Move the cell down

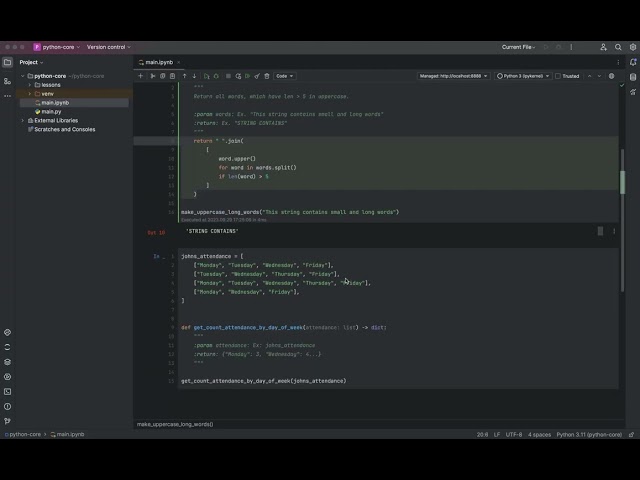[x=194, y=76]
